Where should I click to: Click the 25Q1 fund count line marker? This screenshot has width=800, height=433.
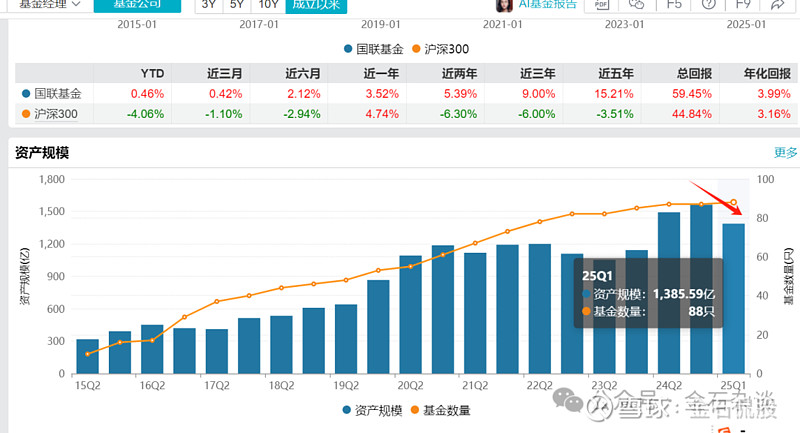[734, 202]
